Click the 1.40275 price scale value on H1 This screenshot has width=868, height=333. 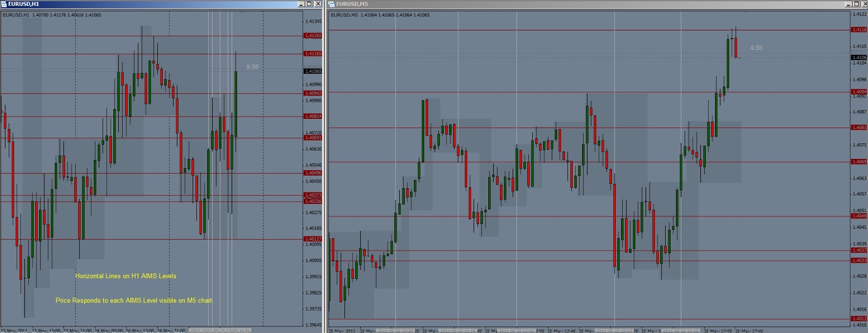[x=313, y=213]
